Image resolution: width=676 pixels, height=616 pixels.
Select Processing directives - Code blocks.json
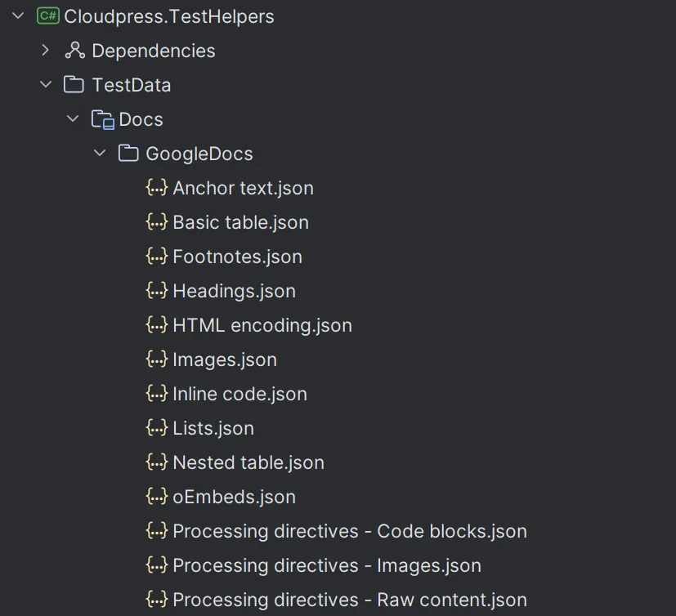349,531
